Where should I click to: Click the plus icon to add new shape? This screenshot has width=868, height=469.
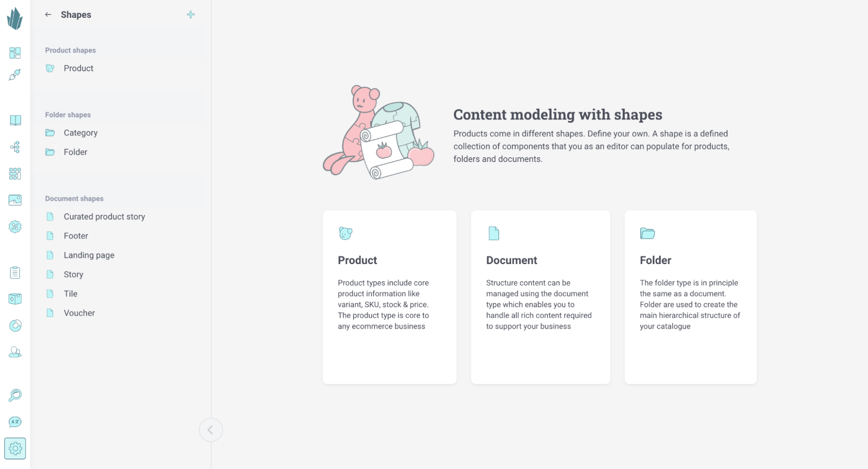click(191, 14)
